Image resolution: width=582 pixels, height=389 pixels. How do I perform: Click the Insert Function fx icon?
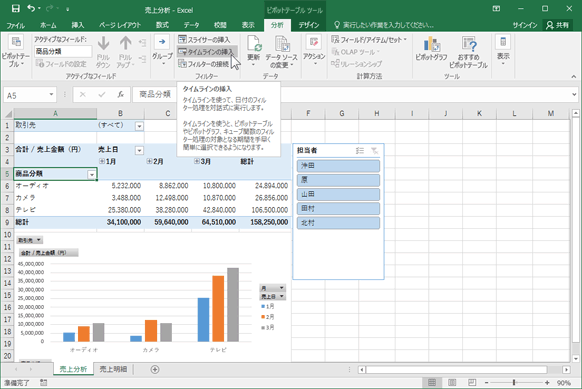click(121, 95)
